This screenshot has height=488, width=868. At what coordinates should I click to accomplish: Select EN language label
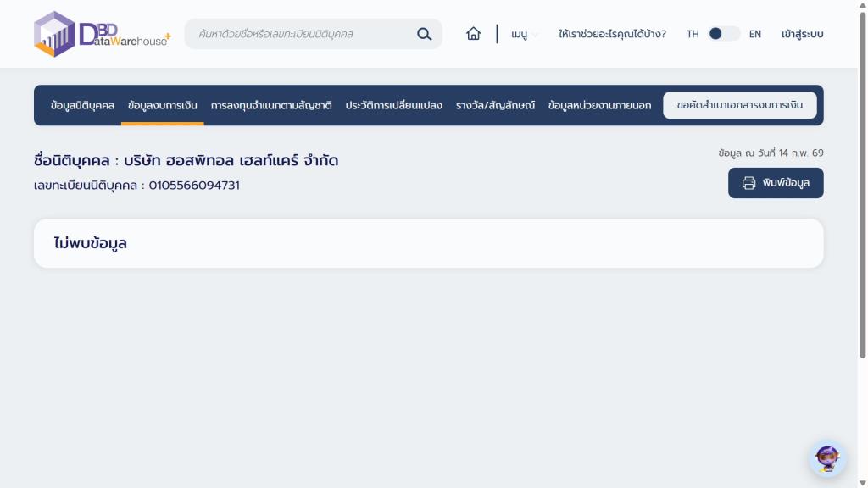(754, 34)
